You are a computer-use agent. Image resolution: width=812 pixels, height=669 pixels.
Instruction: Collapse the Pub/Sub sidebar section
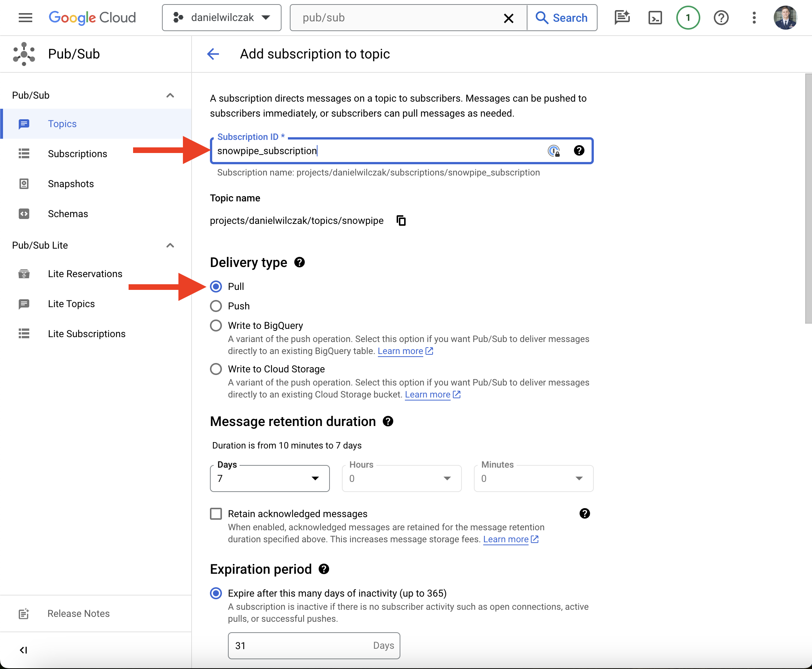170,95
